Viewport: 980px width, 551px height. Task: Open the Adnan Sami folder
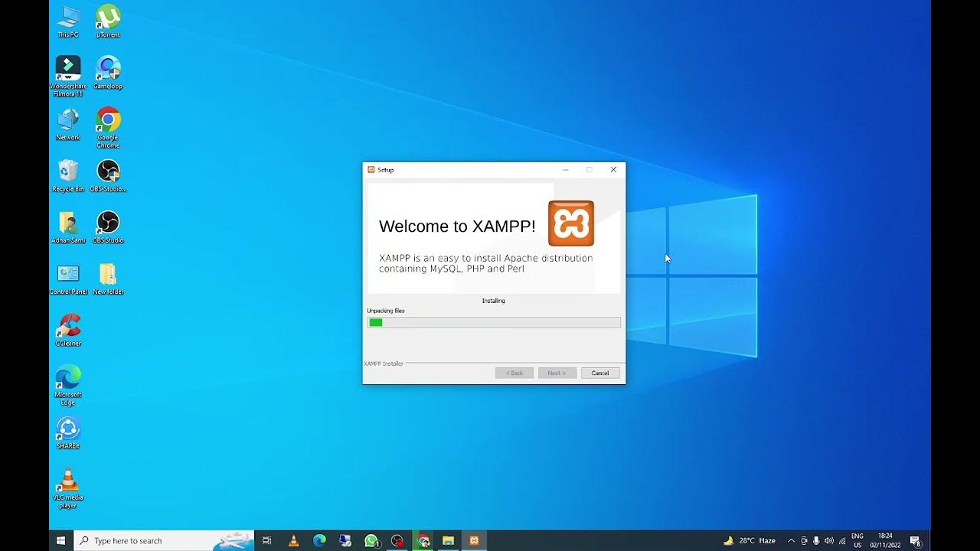pyautogui.click(x=68, y=227)
